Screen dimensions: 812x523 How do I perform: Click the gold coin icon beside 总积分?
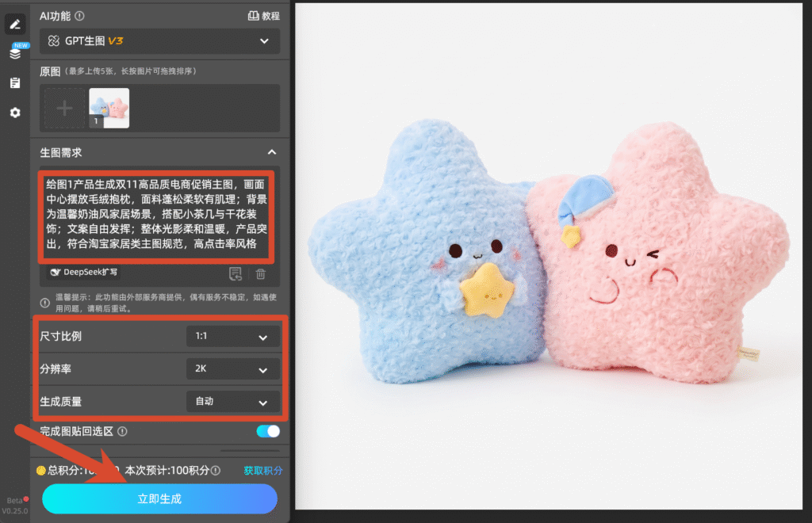[x=41, y=470]
